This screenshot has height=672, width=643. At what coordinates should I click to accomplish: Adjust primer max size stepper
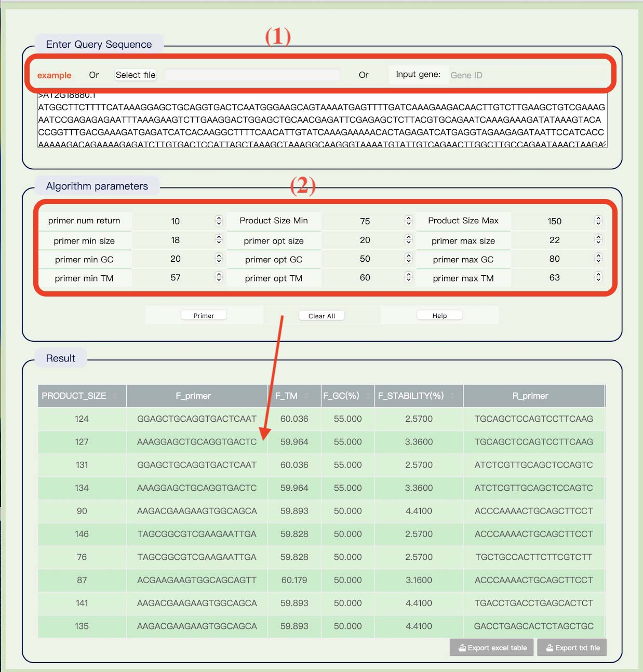[598, 239]
